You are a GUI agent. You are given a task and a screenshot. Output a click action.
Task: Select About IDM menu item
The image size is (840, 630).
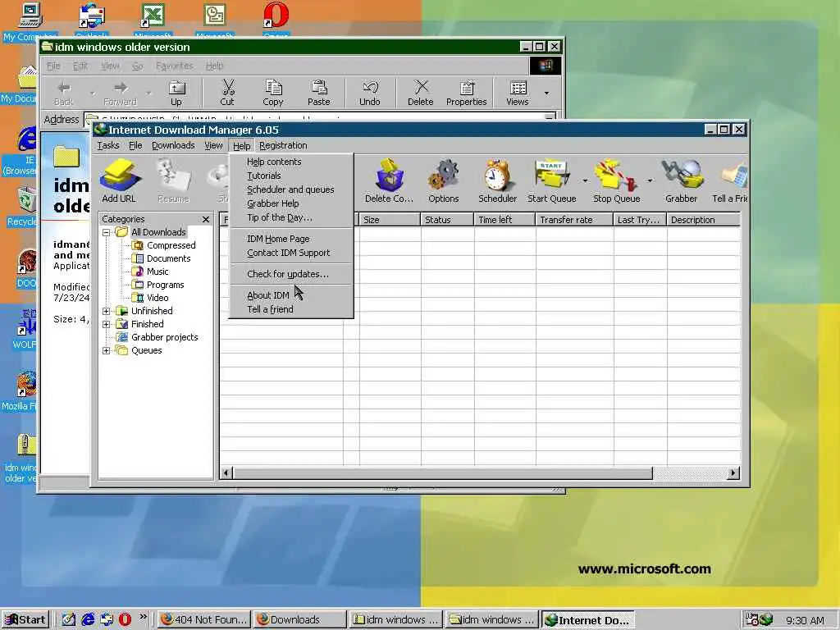coord(291,295)
